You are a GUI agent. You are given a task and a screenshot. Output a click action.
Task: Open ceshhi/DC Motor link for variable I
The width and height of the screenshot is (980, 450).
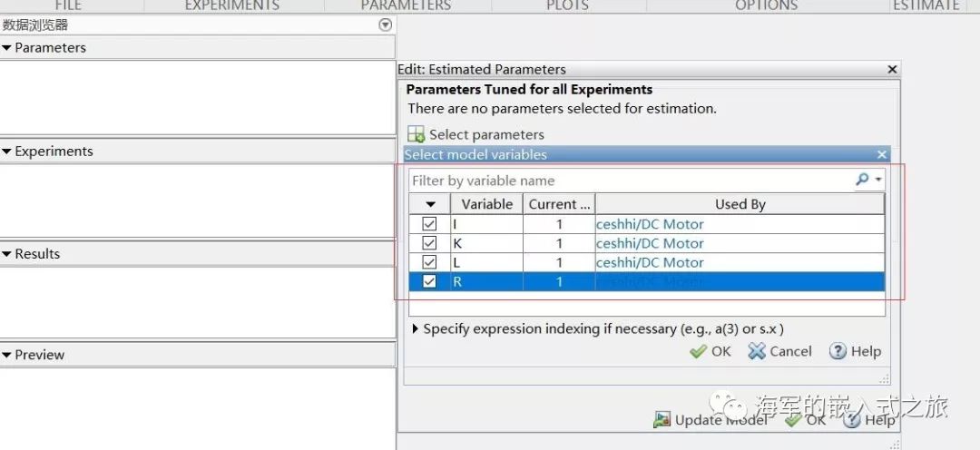[650, 224]
